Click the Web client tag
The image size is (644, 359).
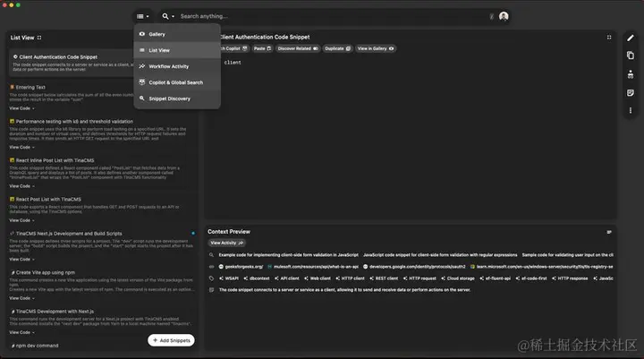[317, 278]
